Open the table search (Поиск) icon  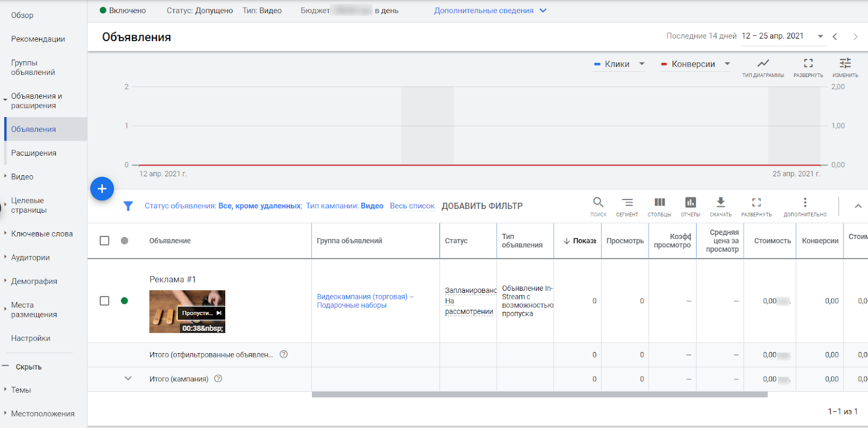pyautogui.click(x=598, y=203)
